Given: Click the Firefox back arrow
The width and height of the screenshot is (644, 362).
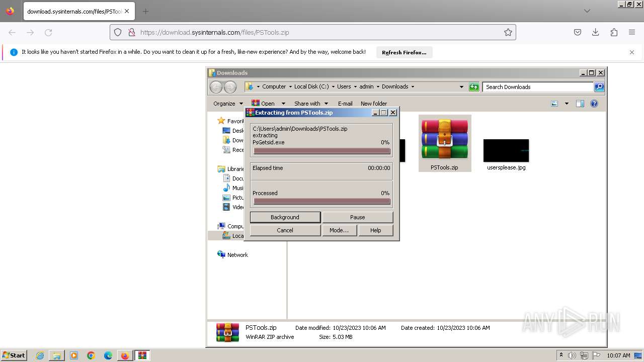Looking at the screenshot, I should [12, 32].
